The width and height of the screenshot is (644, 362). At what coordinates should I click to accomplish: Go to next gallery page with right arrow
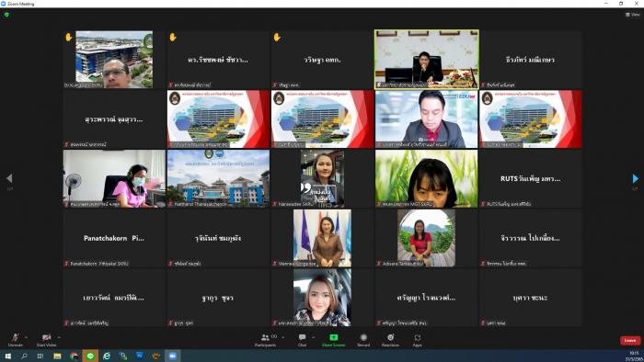pos(636,178)
